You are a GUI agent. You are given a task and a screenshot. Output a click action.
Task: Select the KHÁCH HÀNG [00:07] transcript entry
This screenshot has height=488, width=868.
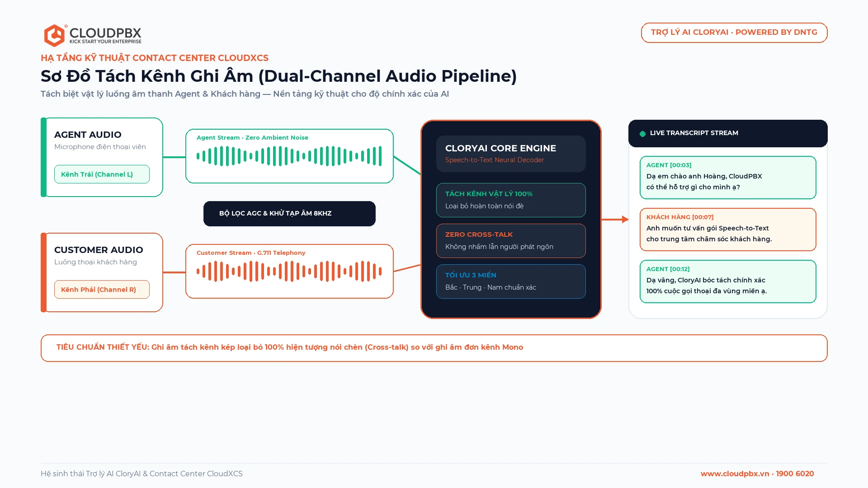(728, 230)
